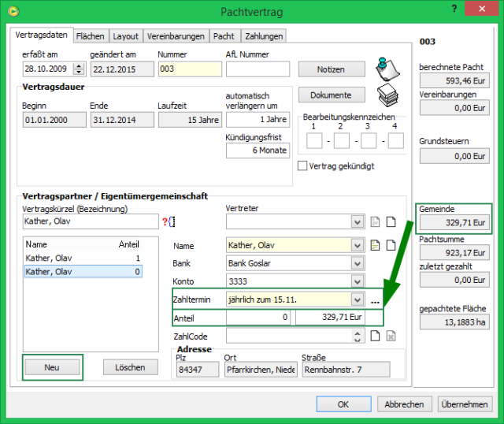Tick the 'Vertrag gekündigt' checkbox

pyautogui.click(x=302, y=166)
